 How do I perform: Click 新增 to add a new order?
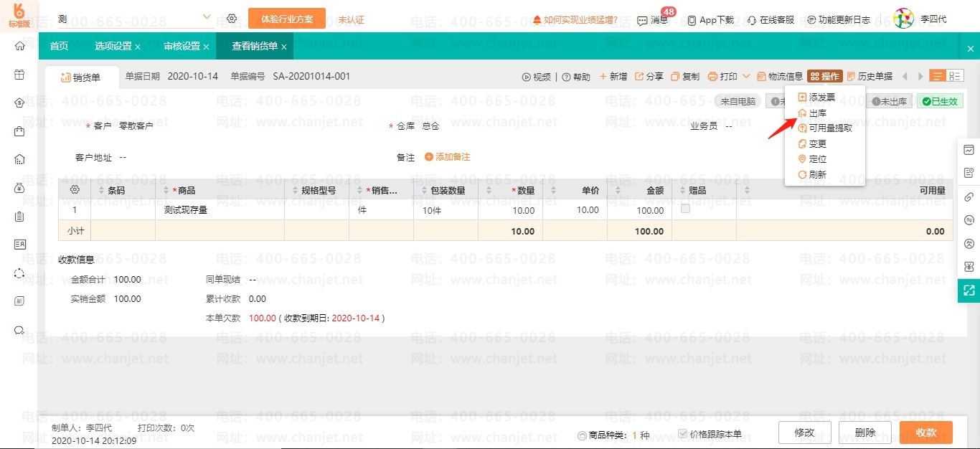(613, 77)
